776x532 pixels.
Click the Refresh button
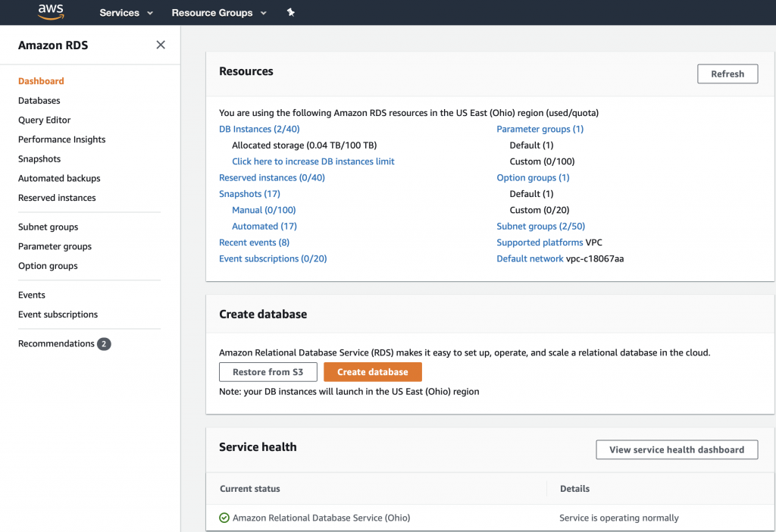point(727,74)
